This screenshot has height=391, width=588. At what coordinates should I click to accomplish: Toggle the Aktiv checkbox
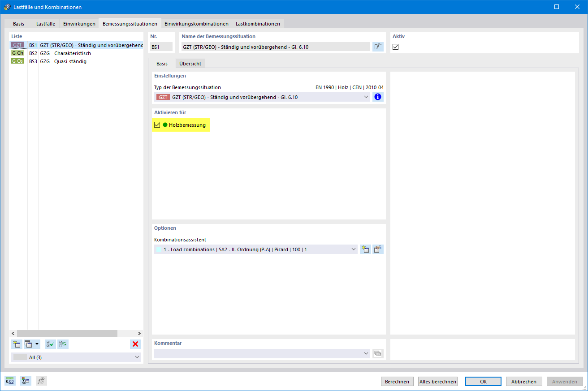click(396, 47)
